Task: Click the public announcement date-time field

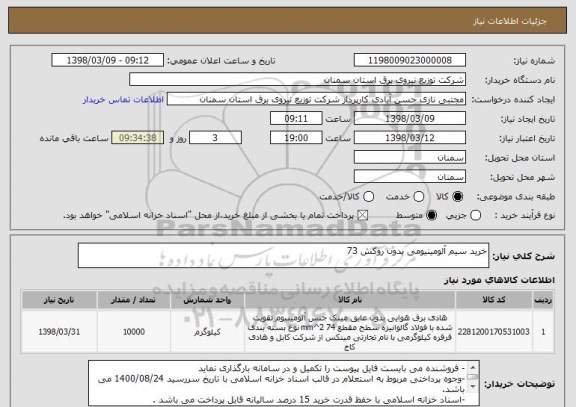Action: tap(108, 60)
